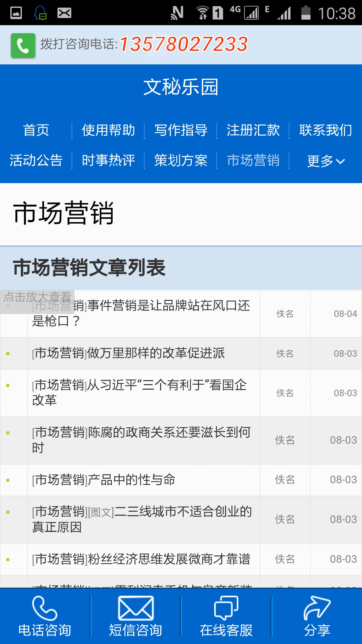Click the large 市场营销 page heading

(x=63, y=213)
